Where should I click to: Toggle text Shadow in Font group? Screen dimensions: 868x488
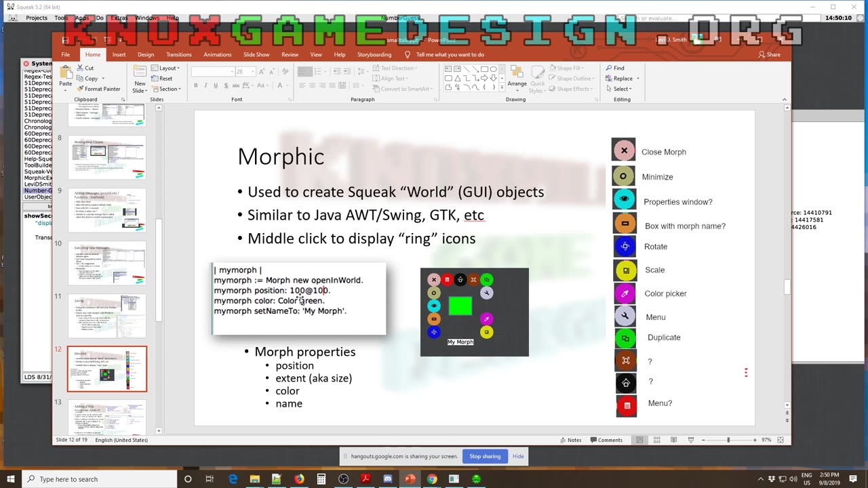(225, 85)
